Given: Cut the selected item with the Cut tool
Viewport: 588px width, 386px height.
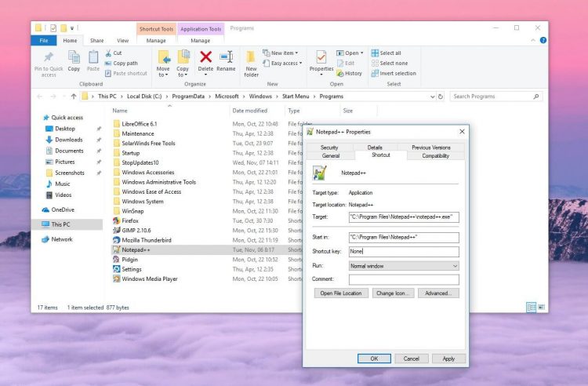Looking at the screenshot, I should tap(113, 53).
